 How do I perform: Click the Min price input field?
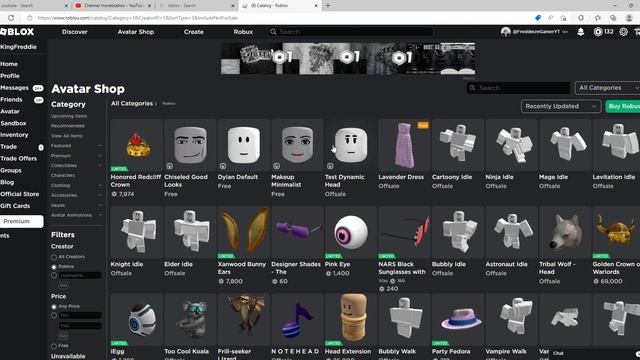(80, 316)
